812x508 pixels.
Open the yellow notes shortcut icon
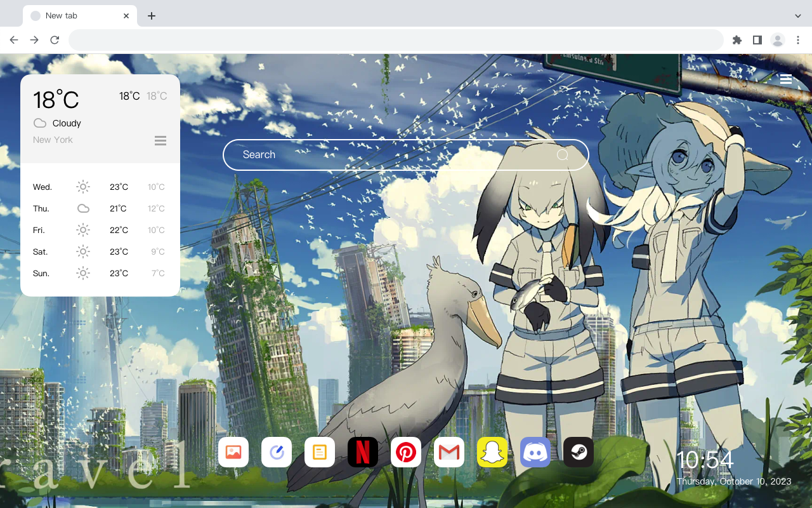point(320,452)
